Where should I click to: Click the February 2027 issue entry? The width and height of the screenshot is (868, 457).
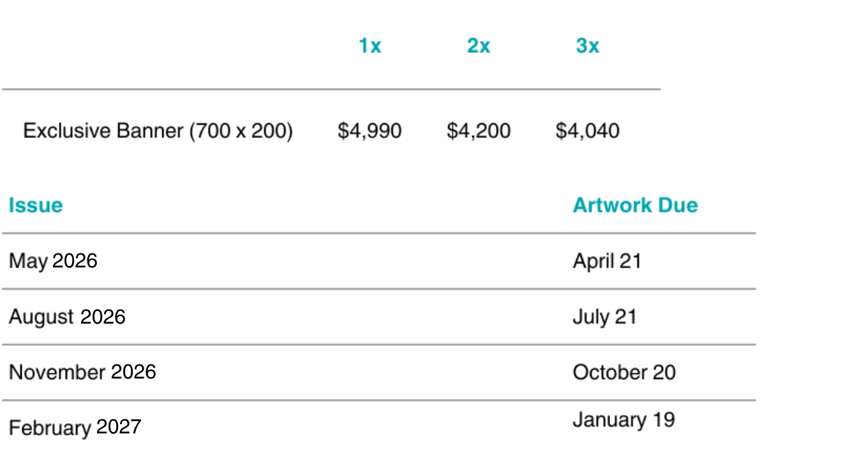pos(75,427)
